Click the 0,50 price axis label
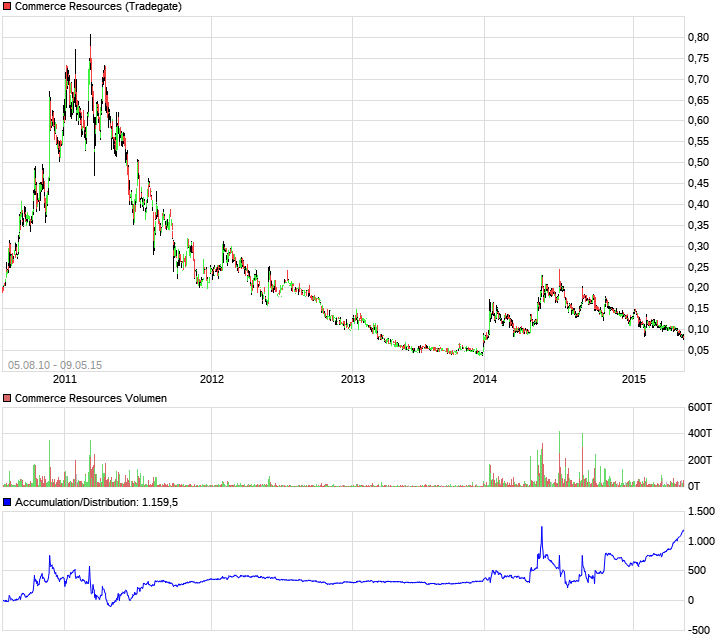 698,162
